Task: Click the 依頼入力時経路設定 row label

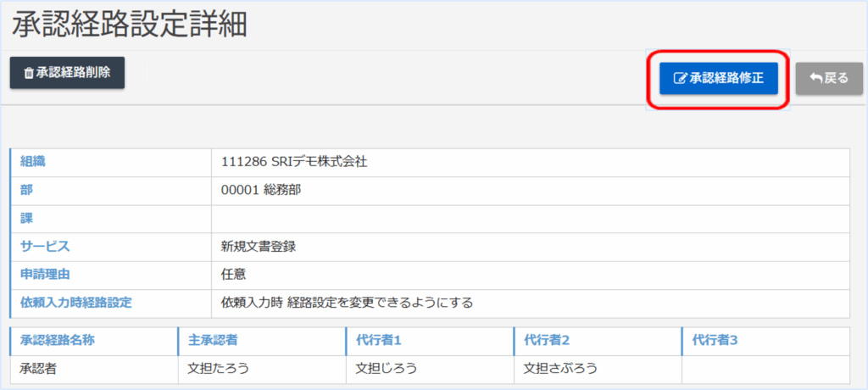Action: coord(76,303)
